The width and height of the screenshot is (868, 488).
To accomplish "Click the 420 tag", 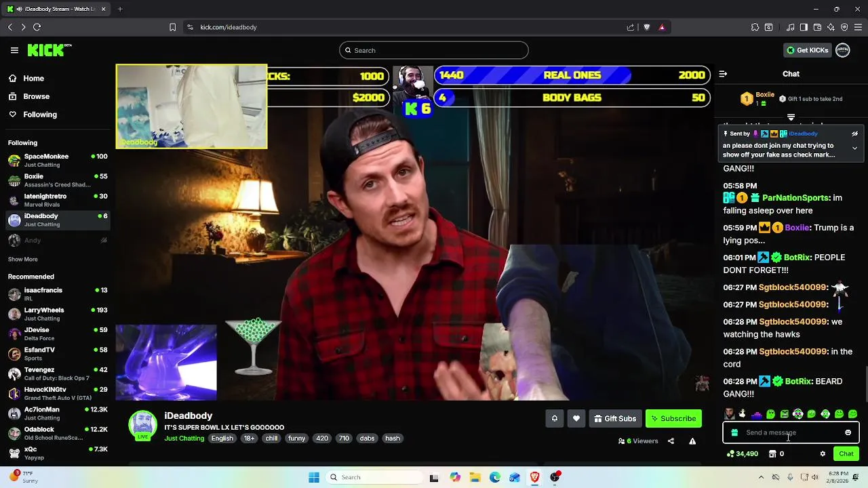I will tap(322, 439).
